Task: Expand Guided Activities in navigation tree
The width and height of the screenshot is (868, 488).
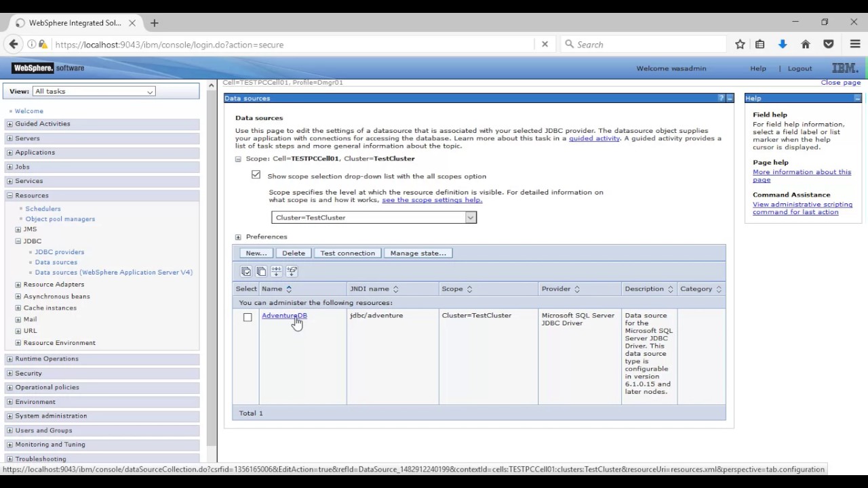Action: pyautogui.click(x=9, y=124)
